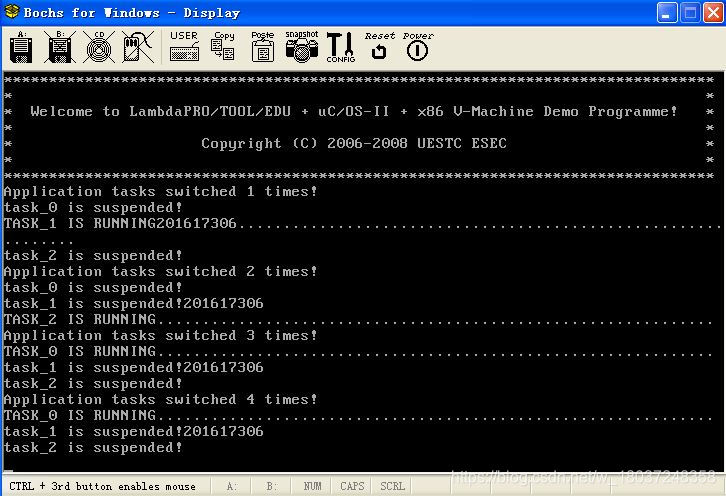Take a snapshot with the camera icon
This screenshot has height=496, width=726.
[x=302, y=46]
